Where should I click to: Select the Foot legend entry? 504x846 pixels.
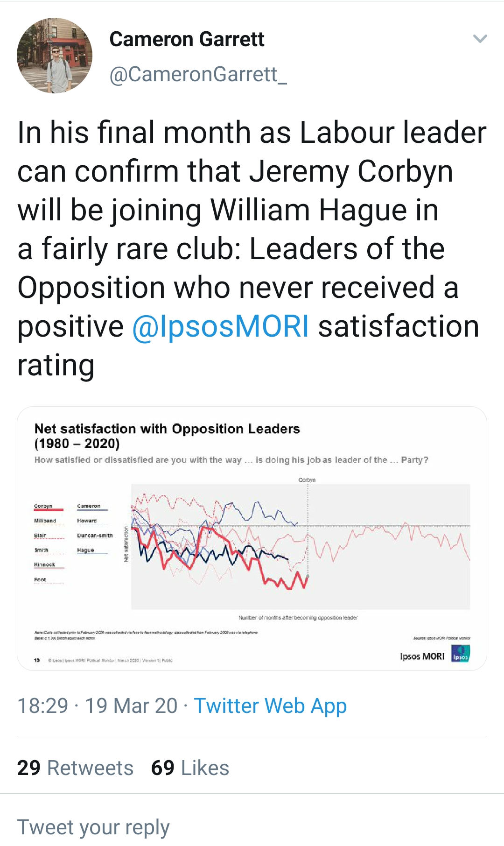[40, 580]
